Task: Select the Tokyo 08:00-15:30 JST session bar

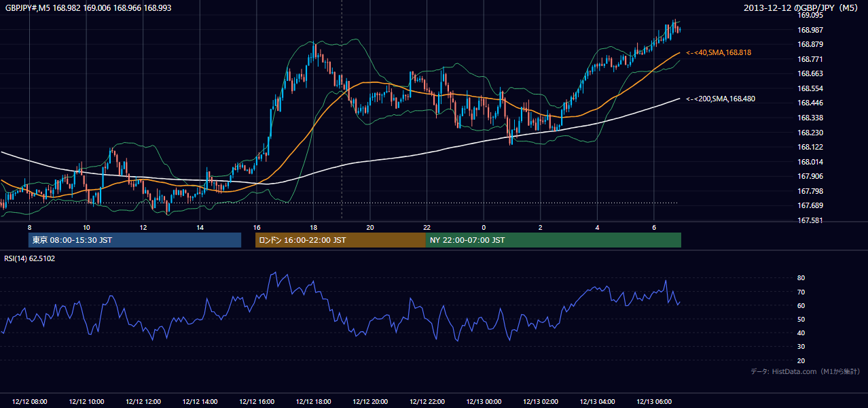Action: pyautogui.click(x=134, y=240)
